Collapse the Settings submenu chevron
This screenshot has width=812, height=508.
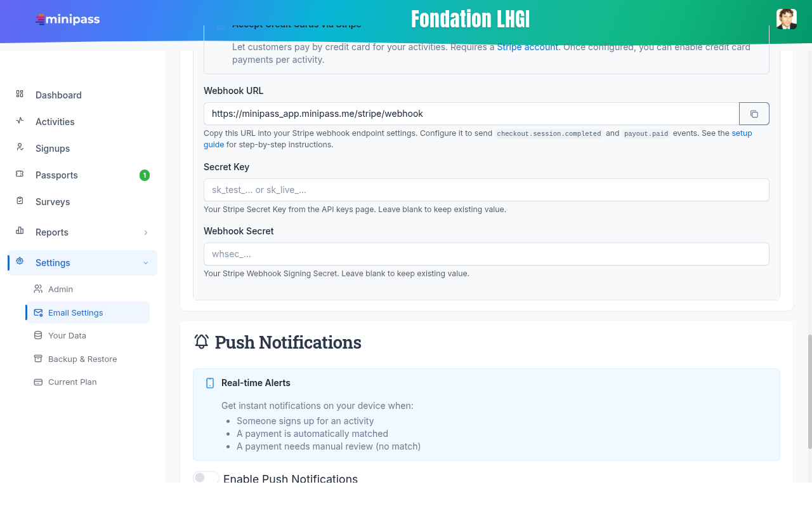tap(146, 263)
